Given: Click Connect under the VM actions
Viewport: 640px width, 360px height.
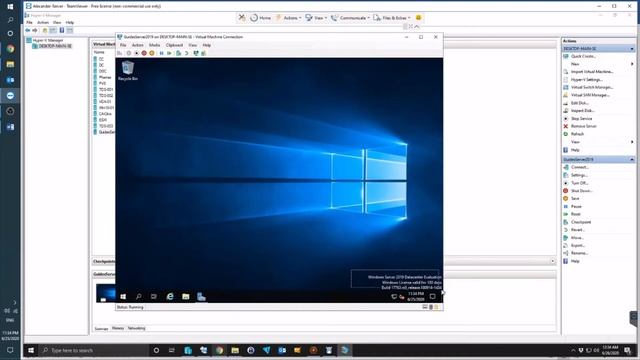Looking at the screenshot, I should pos(580,167).
